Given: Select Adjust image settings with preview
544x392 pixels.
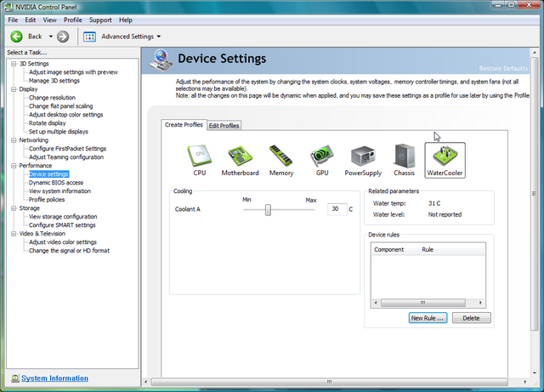Looking at the screenshot, I should coord(73,72).
